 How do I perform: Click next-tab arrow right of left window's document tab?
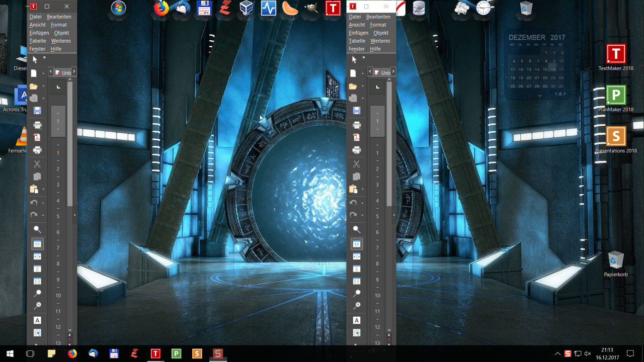[x=74, y=72]
